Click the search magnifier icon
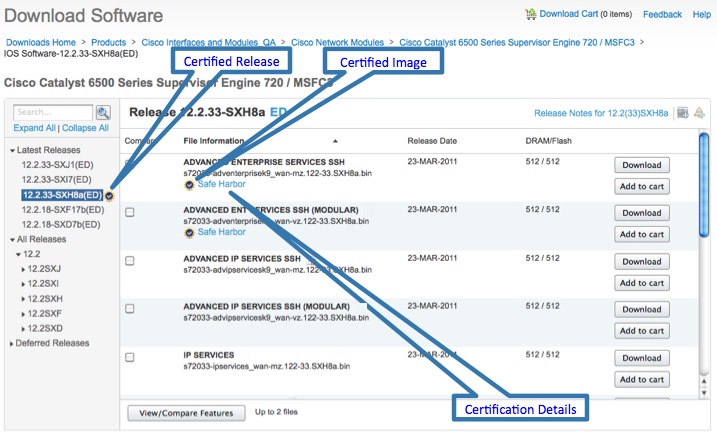 pyautogui.click(x=103, y=112)
